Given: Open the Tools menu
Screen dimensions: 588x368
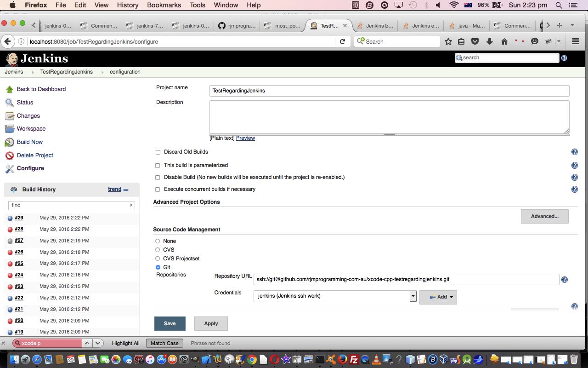Looking at the screenshot, I should pos(198,5).
